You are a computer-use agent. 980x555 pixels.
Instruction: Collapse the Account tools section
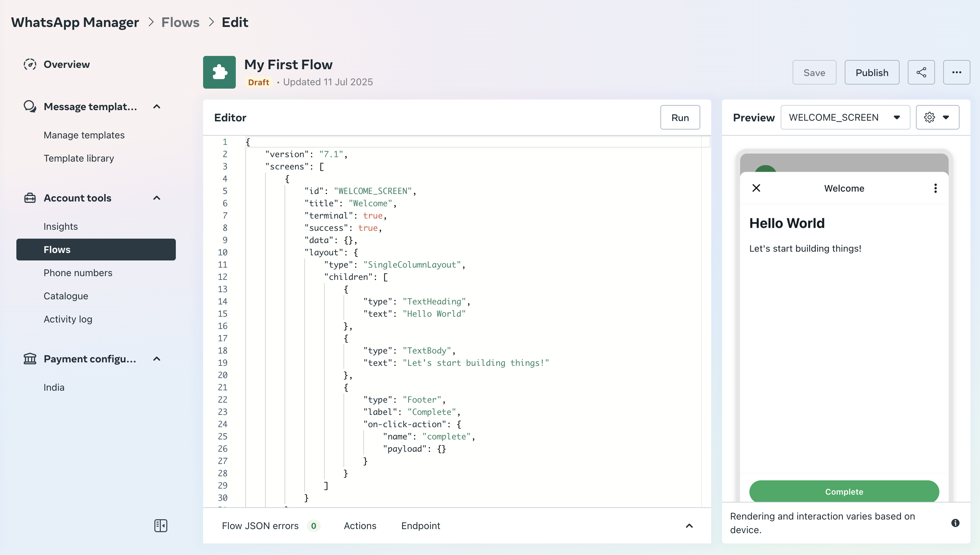[x=156, y=198]
